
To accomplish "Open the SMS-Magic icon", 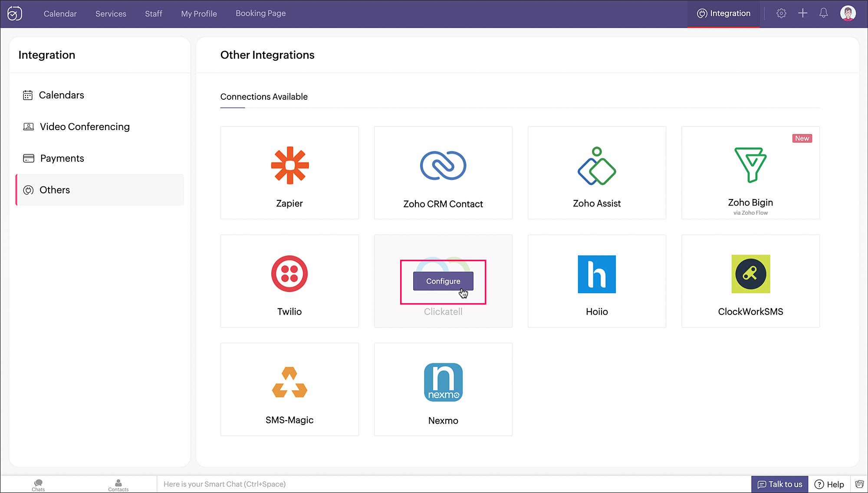I will (x=289, y=382).
